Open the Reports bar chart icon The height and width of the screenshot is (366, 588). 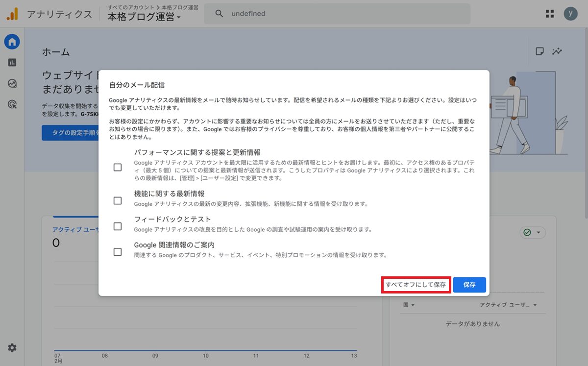[x=12, y=62]
